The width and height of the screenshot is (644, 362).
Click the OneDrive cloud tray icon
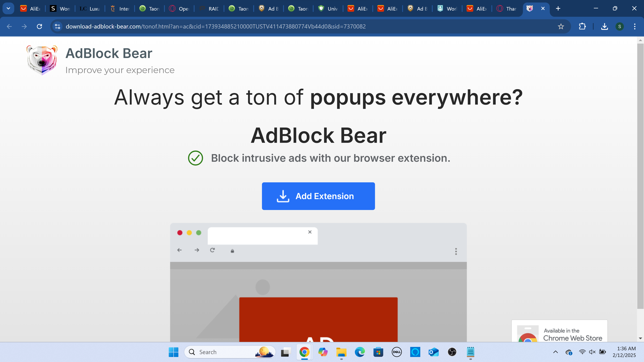point(569,352)
